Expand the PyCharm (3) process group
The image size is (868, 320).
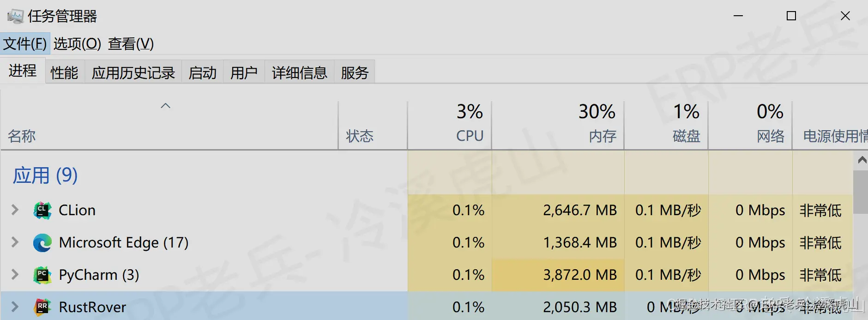point(14,274)
